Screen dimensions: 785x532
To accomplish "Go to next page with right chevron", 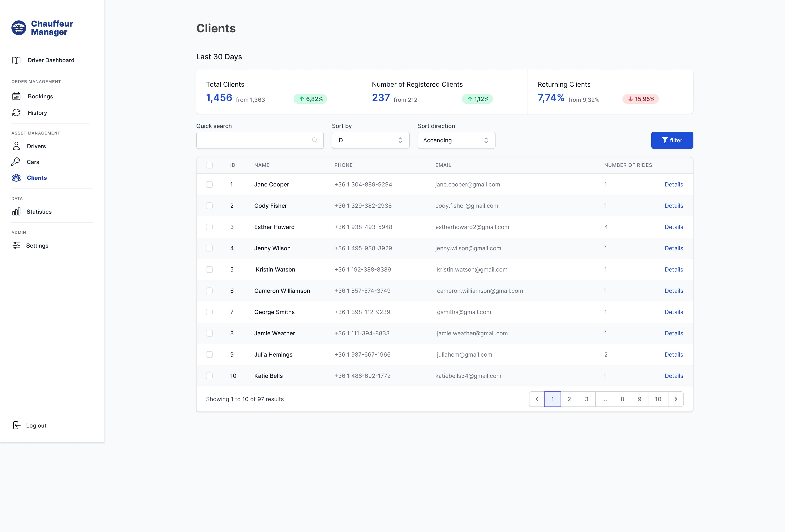I will pyautogui.click(x=676, y=399).
